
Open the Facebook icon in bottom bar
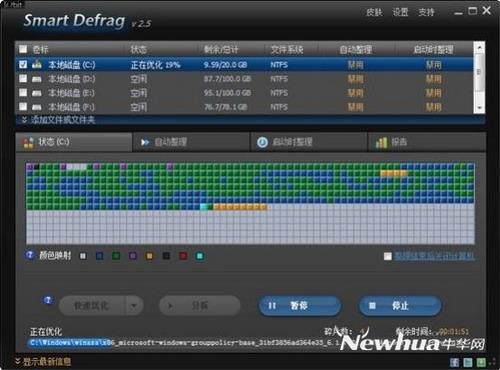(x=454, y=362)
